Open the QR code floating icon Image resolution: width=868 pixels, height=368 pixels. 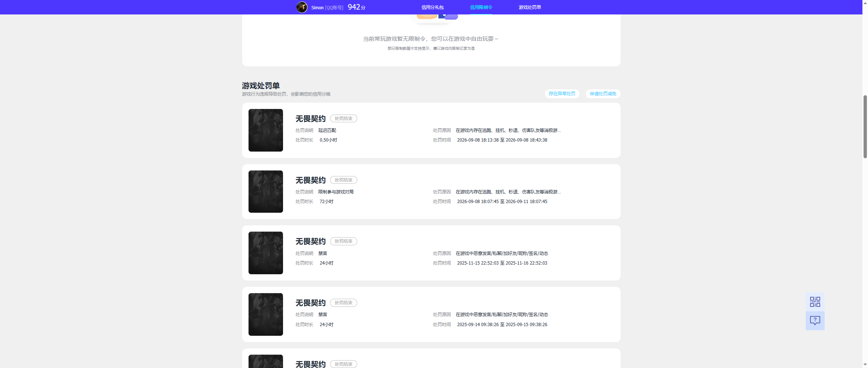(x=815, y=302)
